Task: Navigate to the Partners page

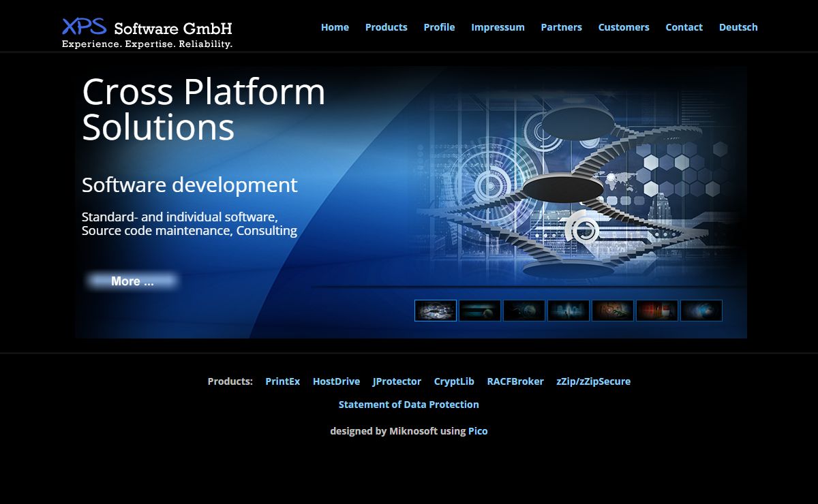Action: pos(561,27)
